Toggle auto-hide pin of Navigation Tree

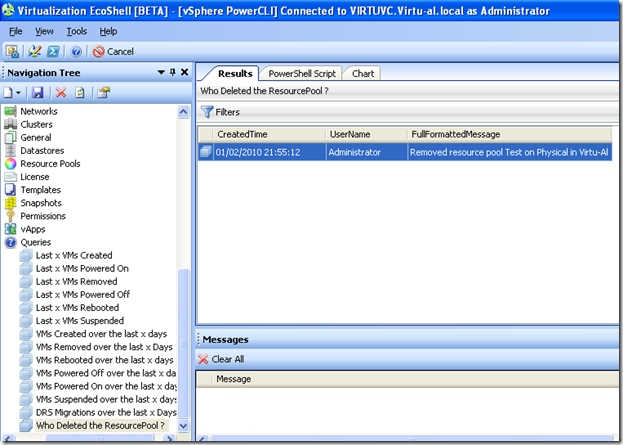(172, 72)
